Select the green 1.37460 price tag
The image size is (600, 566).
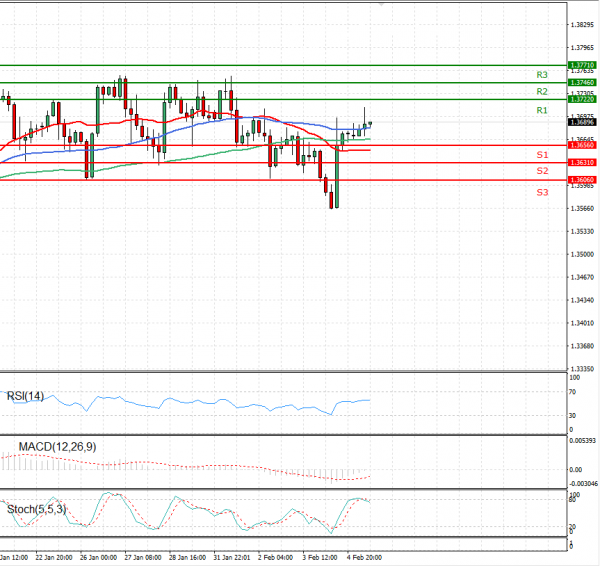[x=582, y=82]
